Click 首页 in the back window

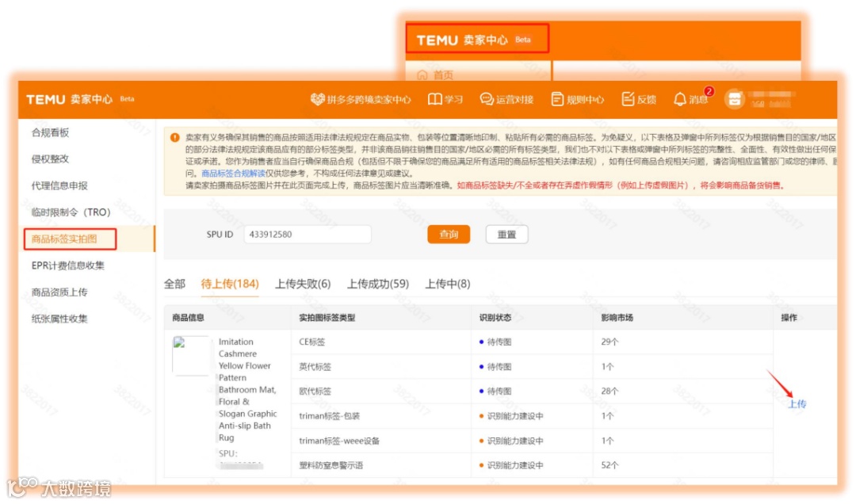tap(443, 74)
